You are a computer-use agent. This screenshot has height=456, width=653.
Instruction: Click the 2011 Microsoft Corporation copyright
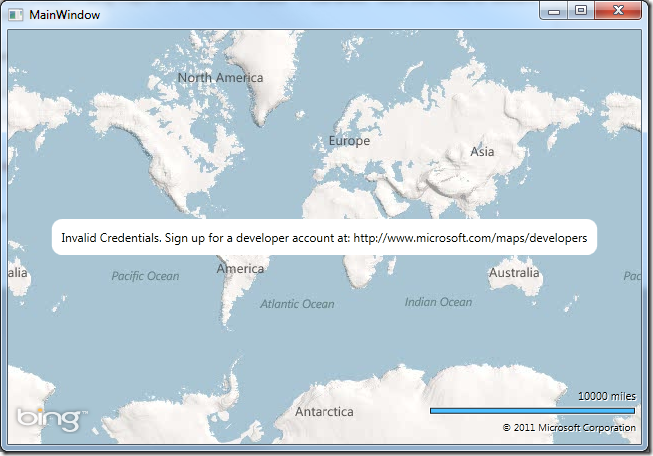click(569, 428)
